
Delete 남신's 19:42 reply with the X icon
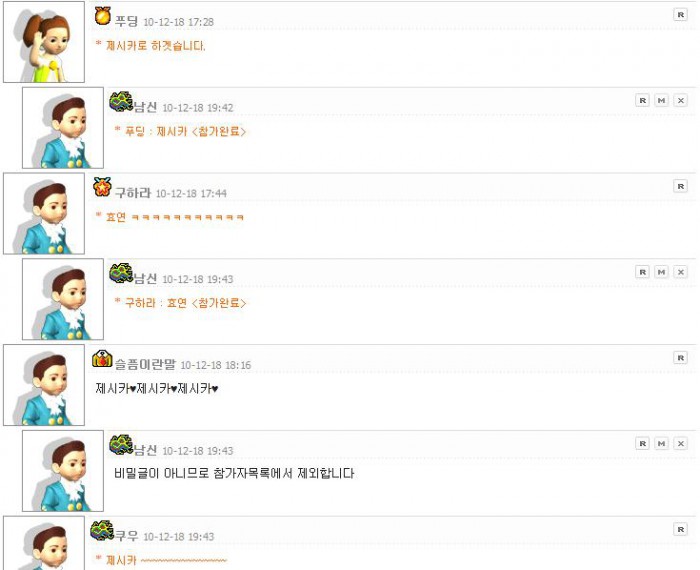pos(680,100)
